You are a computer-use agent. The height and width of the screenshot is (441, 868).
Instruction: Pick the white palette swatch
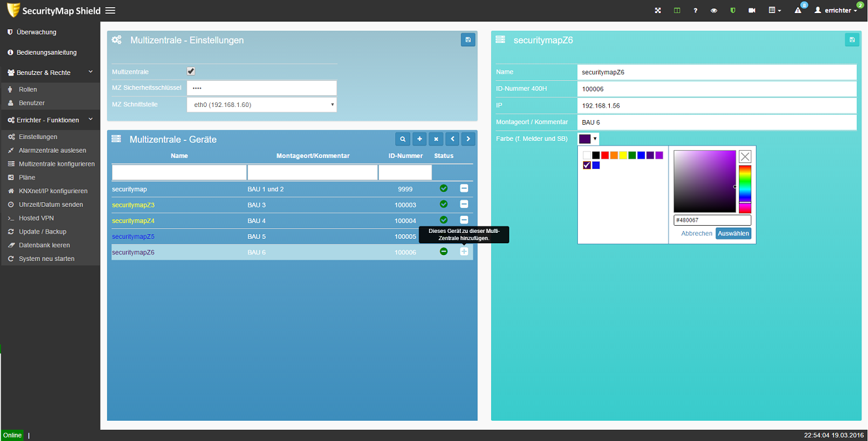click(x=587, y=155)
